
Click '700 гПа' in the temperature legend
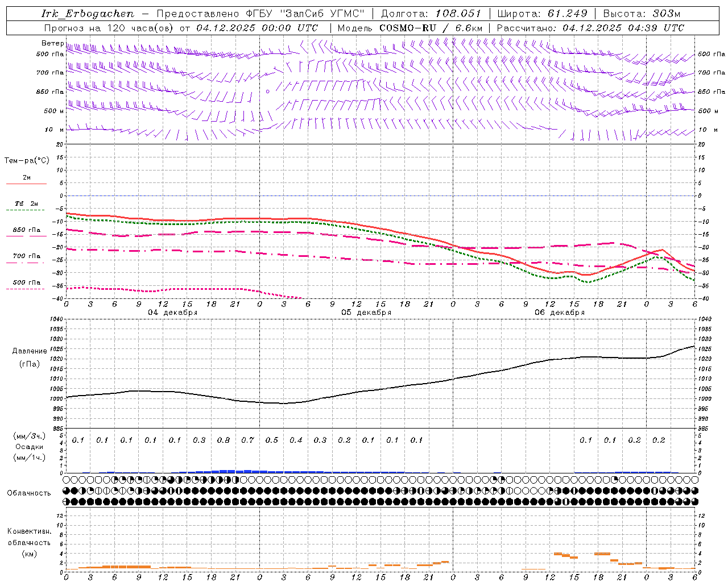tap(27, 256)
